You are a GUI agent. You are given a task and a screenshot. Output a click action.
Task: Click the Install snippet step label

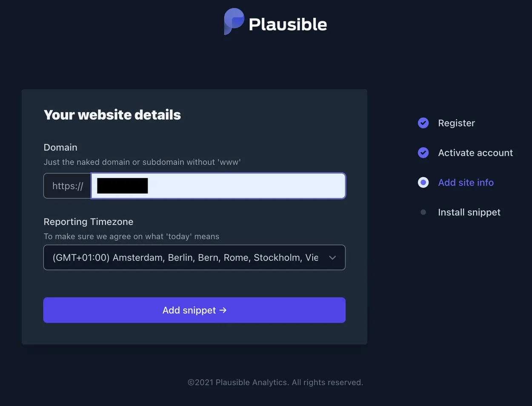pos(469,212)
